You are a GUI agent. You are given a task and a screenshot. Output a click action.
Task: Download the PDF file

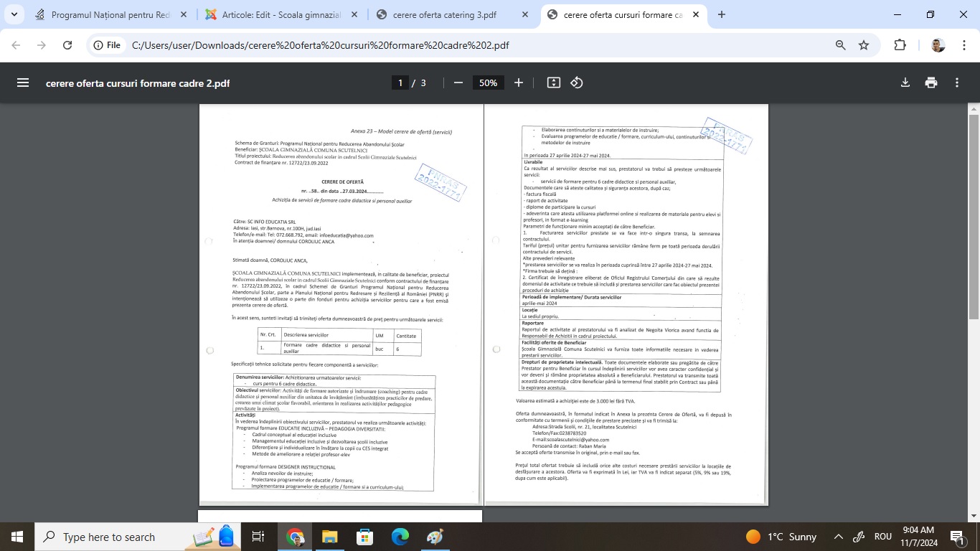click(x=905, y=83)
